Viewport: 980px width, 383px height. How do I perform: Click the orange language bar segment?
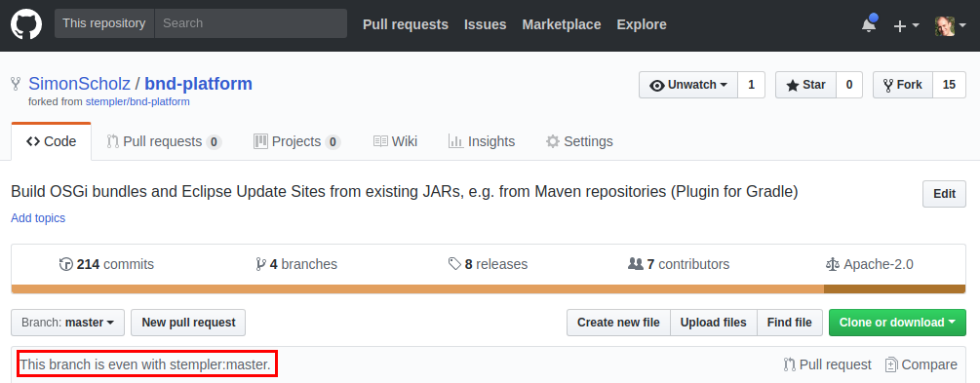pos(417,289)
